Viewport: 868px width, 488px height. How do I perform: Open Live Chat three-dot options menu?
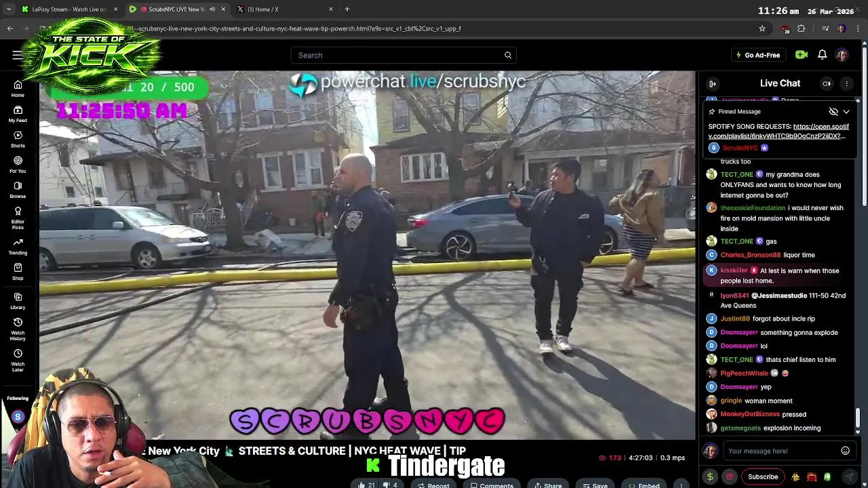coord(846,83)
